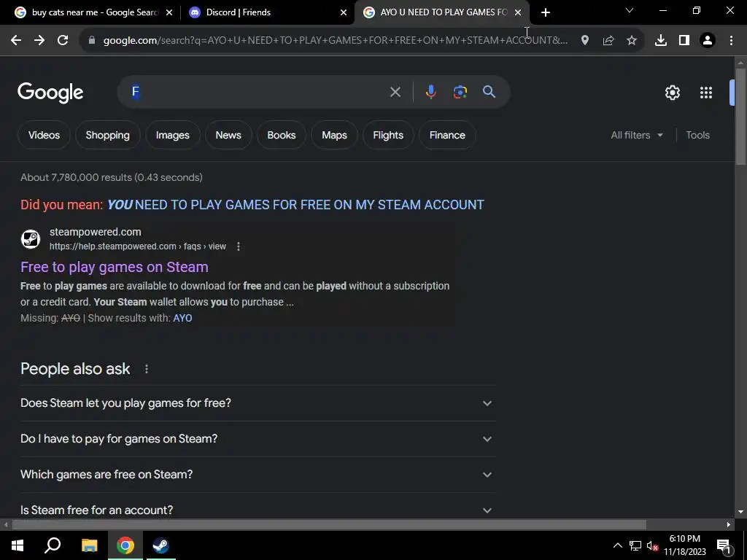Open the muted volume tray icon

tap(652, 545)
